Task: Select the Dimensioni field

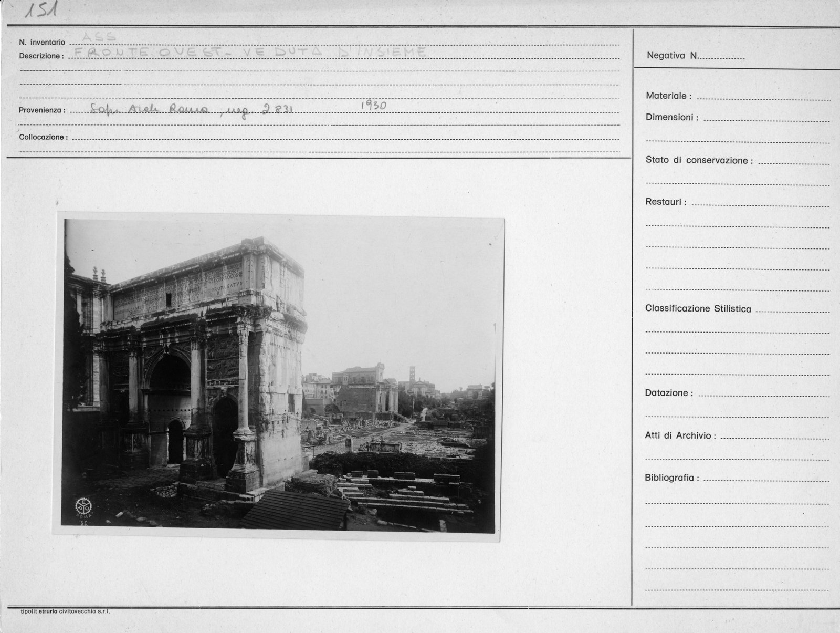Action: click(x=765, y=117)
